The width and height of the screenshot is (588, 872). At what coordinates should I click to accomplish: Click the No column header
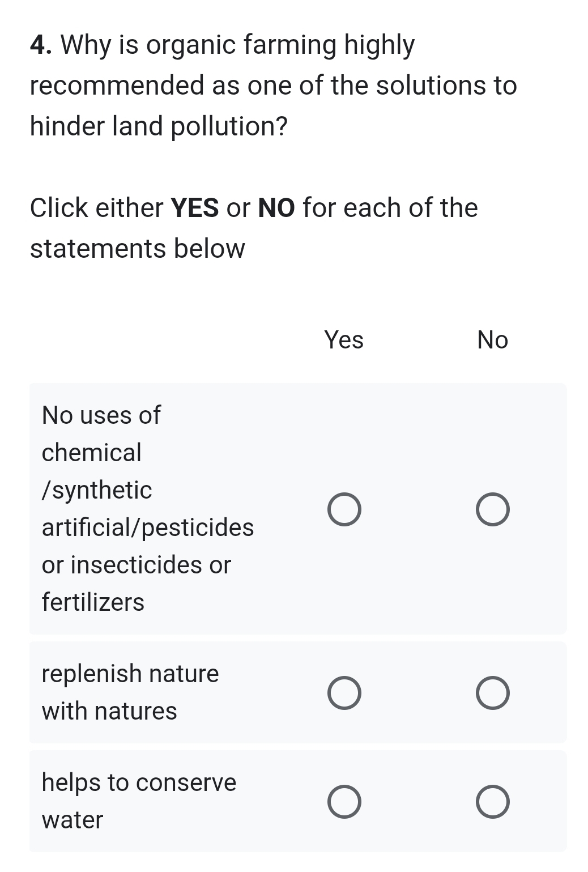(492, 340)
